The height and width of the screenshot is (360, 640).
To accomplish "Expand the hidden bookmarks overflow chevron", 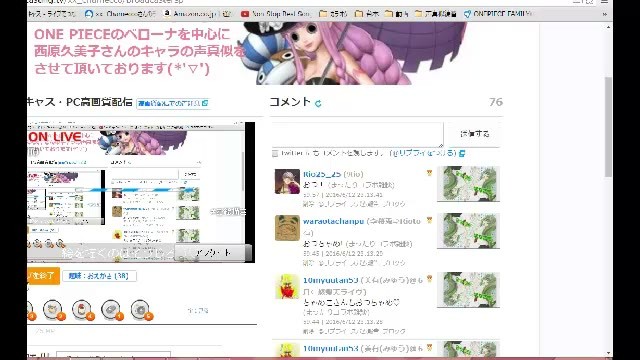I will click(x=604, y=14).
